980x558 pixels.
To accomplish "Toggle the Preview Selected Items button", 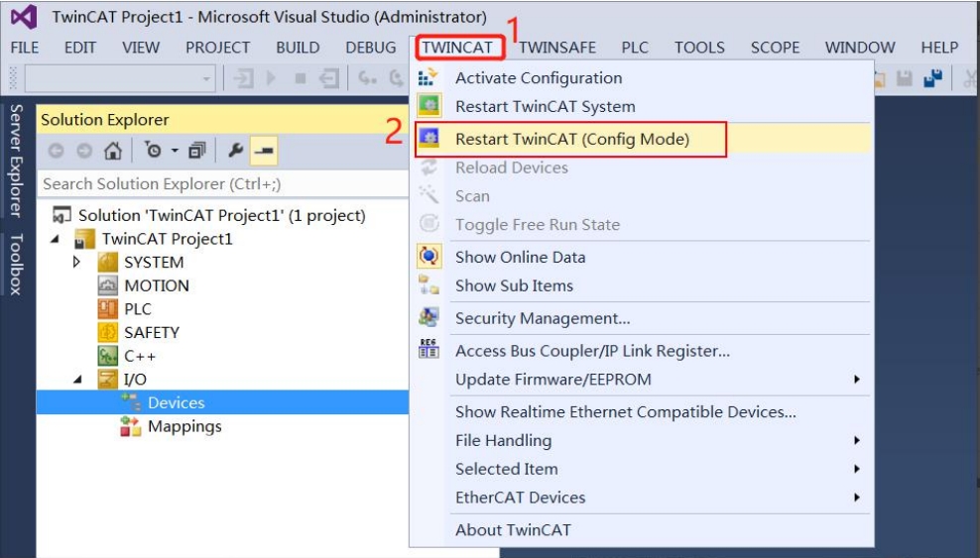I will (263, 151).
